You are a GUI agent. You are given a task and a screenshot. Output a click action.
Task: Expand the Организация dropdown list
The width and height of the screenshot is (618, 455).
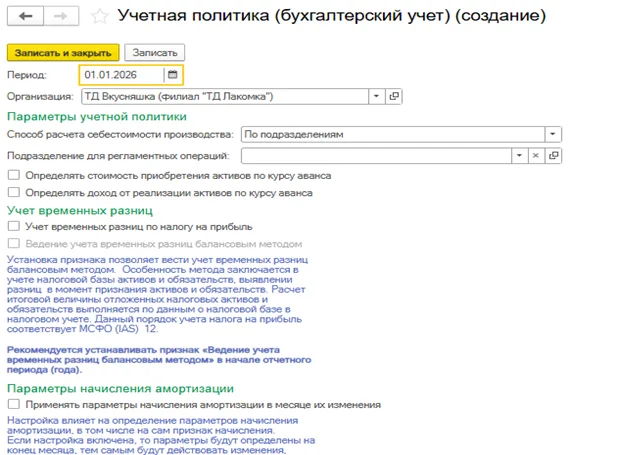376,96
